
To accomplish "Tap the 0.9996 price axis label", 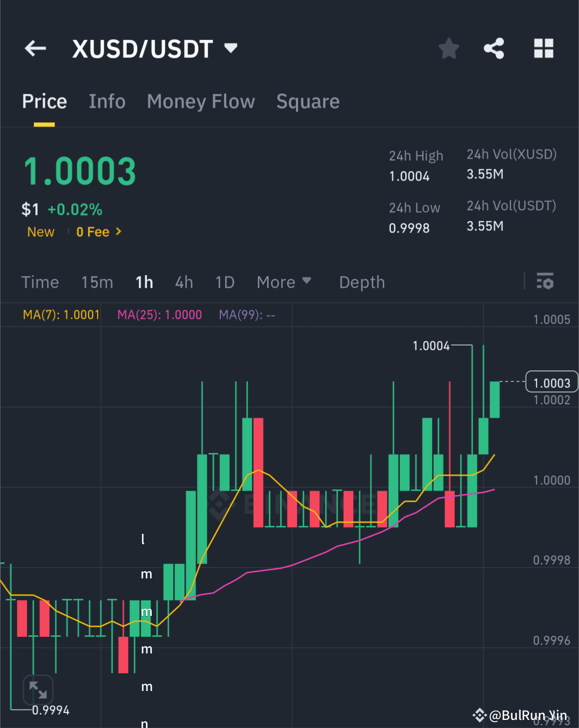I will (552, 641).
